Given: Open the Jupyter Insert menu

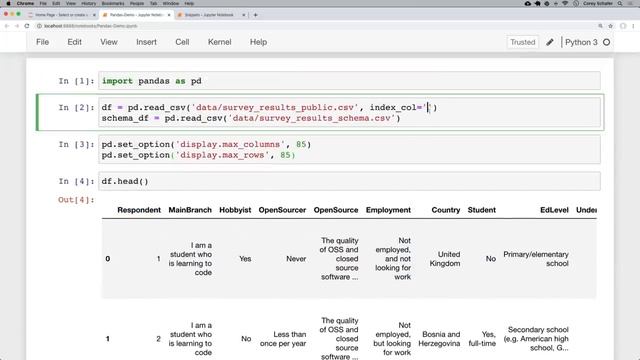Looking at the screenshot, I should click(146, 42).
